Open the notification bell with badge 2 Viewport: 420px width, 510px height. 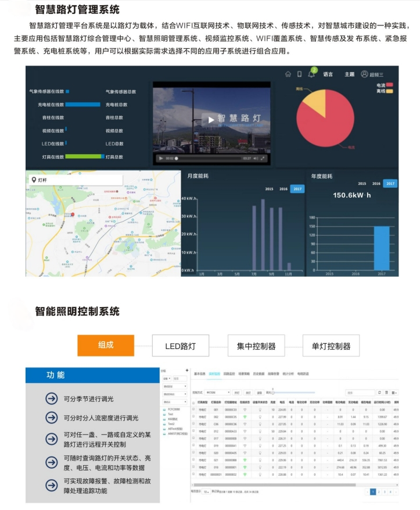[x=311, y=74]
